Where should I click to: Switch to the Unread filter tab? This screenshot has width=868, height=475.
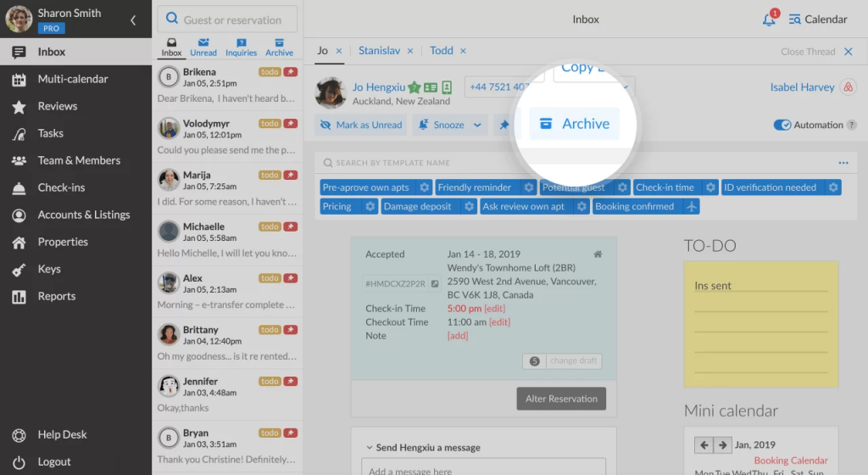203,47
